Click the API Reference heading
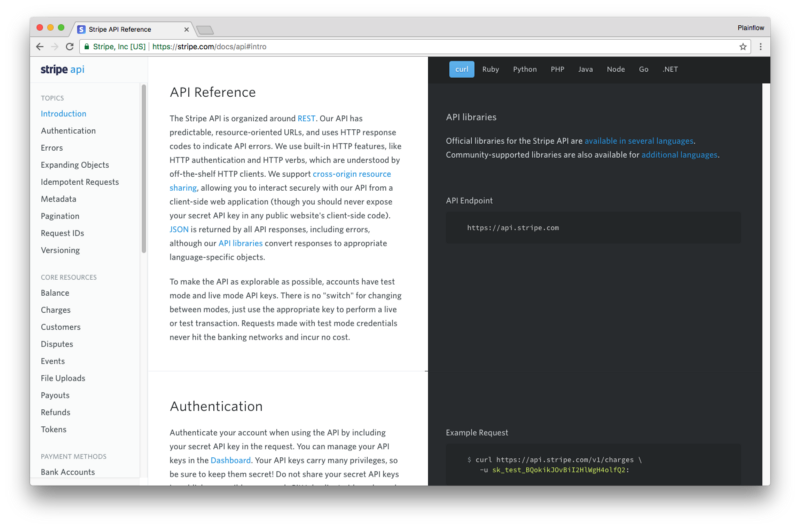 (213, 92)
